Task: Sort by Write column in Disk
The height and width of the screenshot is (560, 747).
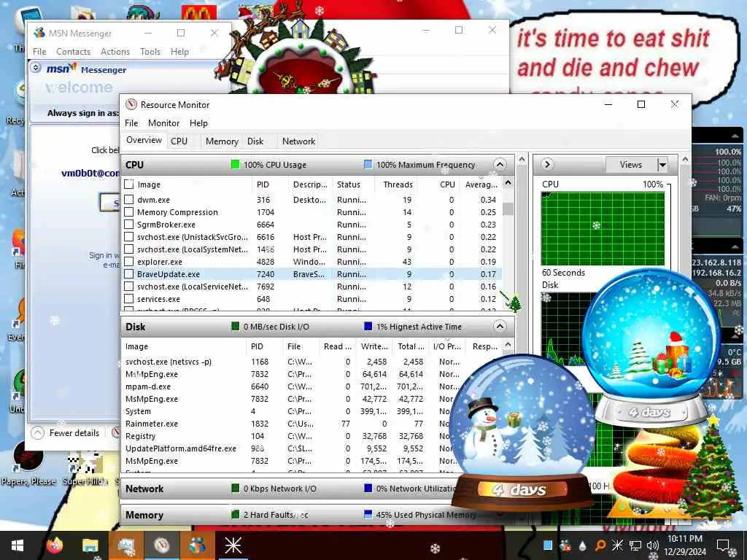Action: point(374,346)
